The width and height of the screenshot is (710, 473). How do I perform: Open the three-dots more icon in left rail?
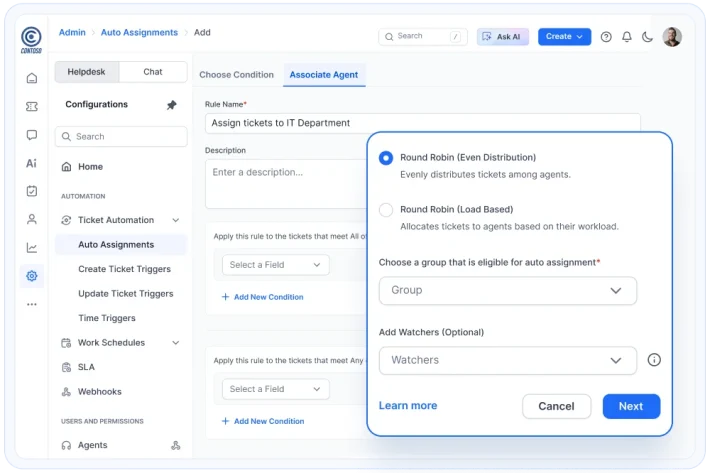[x=32, y=304]
